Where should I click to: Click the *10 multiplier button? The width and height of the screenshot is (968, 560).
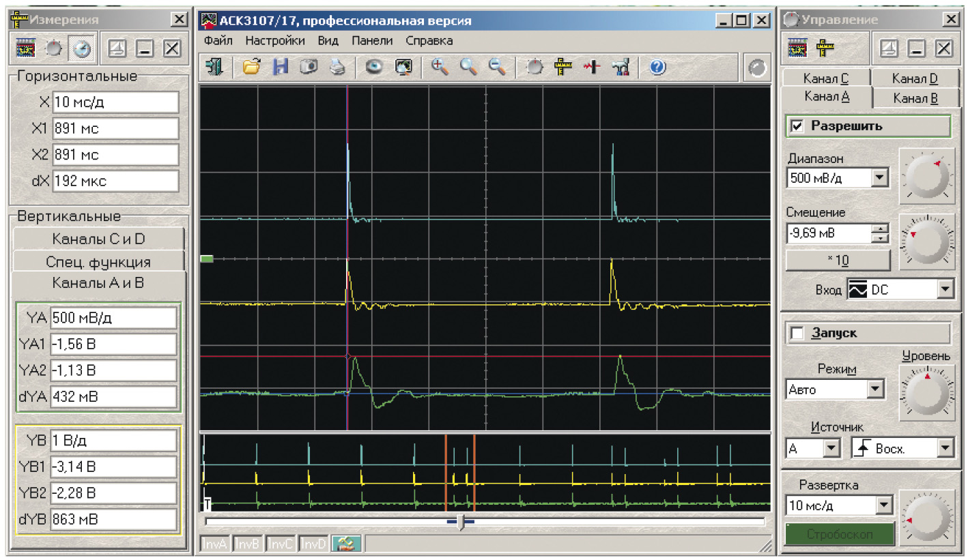[838, 261]
